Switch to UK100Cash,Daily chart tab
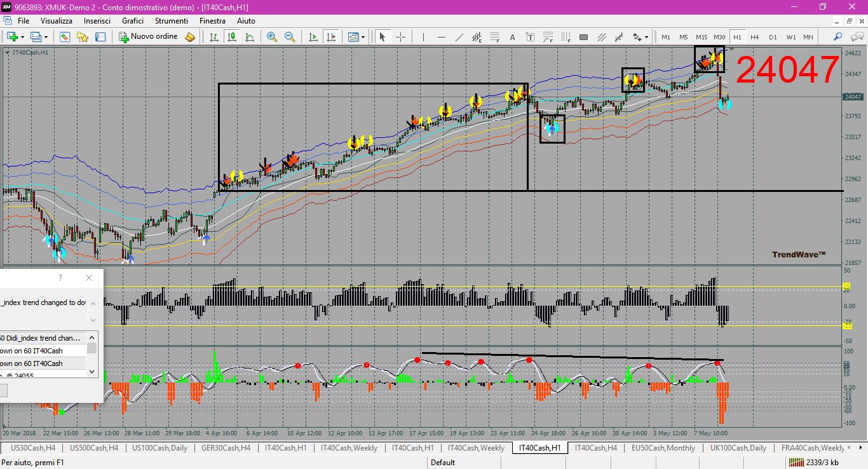The width and height of the screenshot is (868, 469). [738, 448]
